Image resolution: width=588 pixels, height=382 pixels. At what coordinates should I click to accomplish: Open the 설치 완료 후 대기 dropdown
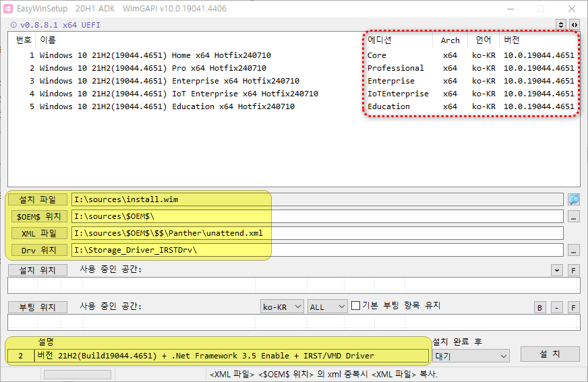pos(471,356)
